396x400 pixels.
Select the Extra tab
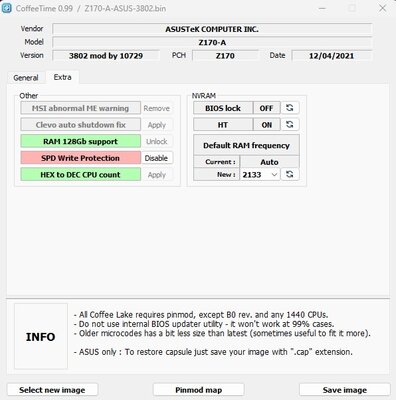tap(62, 77)
